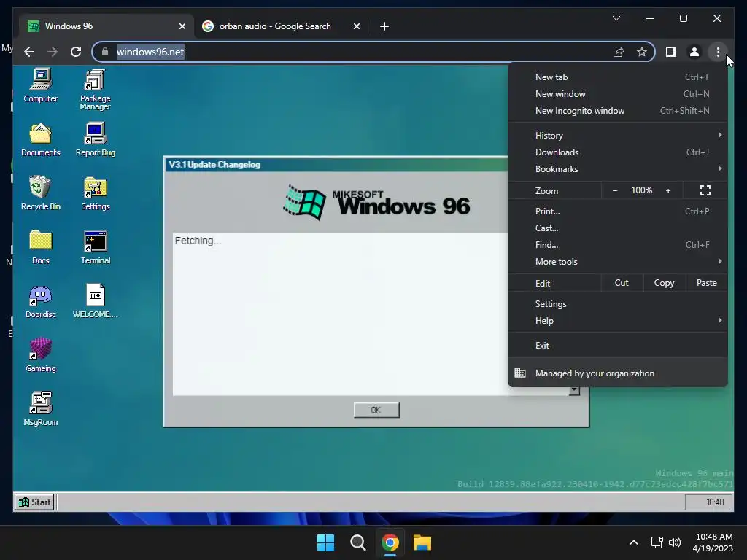Launch the Doordisc shortcut
The height and width of the screenshot is (560, 747).
[x=41, y=301]
